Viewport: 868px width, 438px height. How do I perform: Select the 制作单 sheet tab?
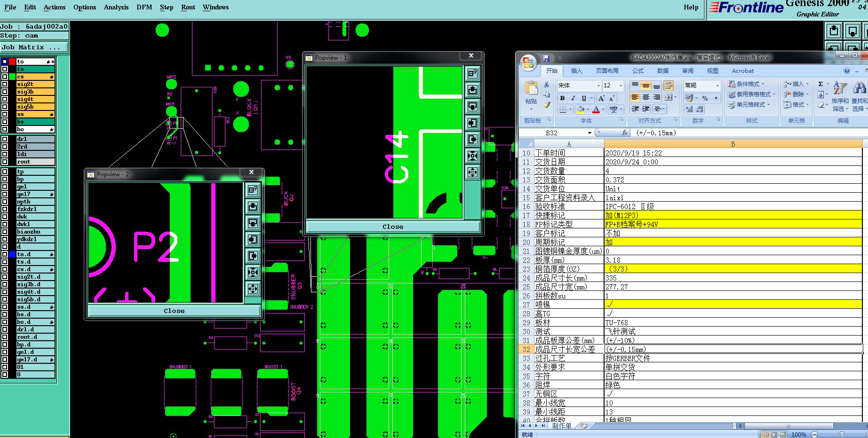[x=562, y=426]
